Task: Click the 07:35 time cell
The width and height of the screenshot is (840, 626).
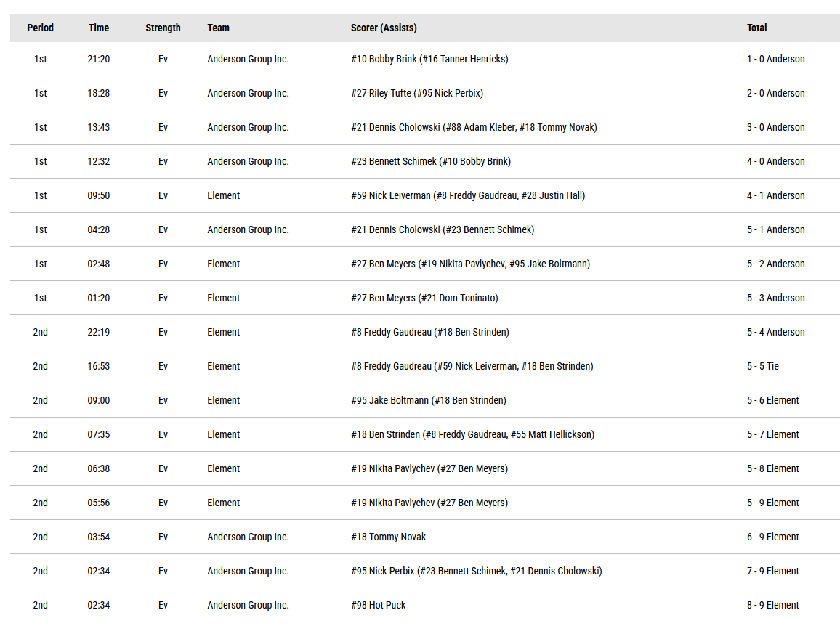Action: [99, 434]
